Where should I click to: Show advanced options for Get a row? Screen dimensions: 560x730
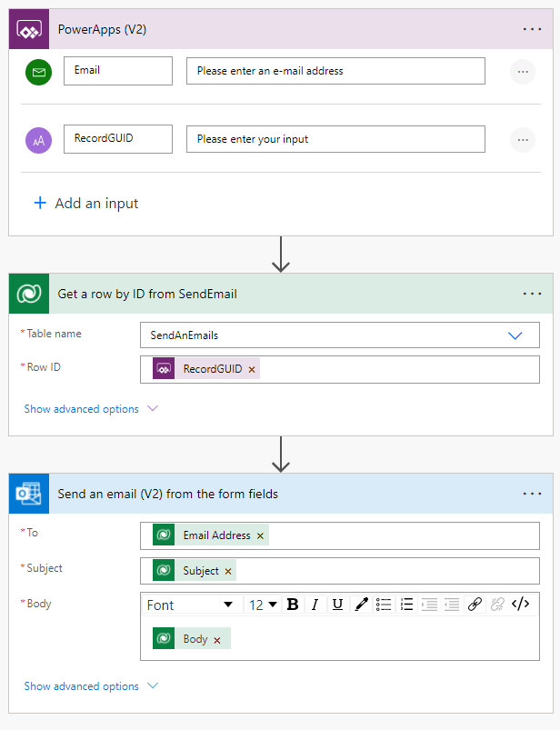pos(91,409)
